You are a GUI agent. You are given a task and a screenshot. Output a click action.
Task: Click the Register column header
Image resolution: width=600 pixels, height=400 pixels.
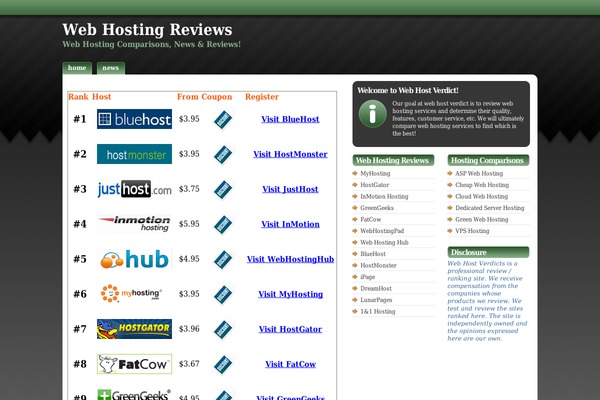click(x=262, y=97)
